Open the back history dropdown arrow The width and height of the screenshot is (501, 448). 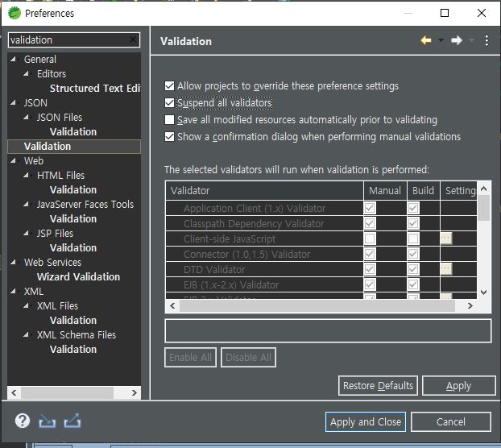pos(441,41)
